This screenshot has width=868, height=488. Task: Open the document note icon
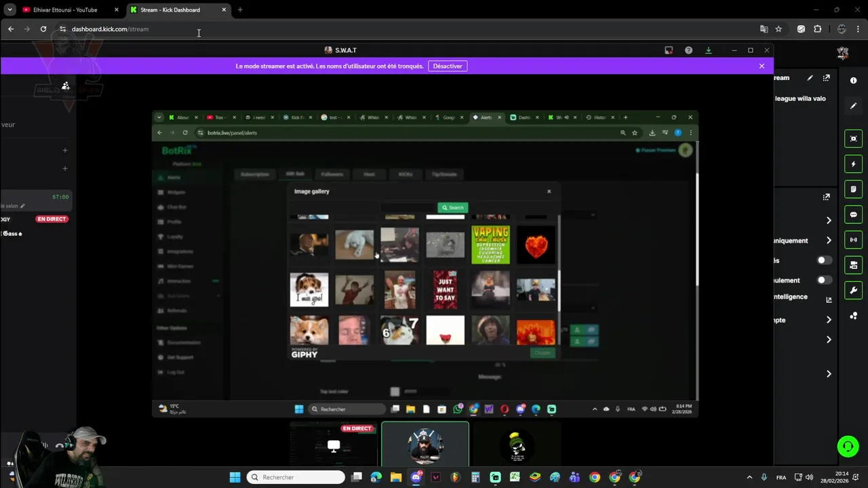[x=853, y=189]
